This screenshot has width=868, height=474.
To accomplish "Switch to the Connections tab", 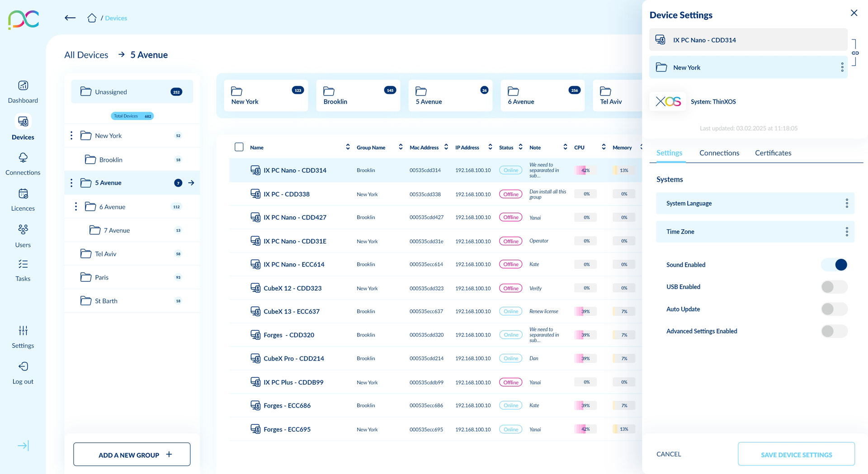I will [719, 153].
